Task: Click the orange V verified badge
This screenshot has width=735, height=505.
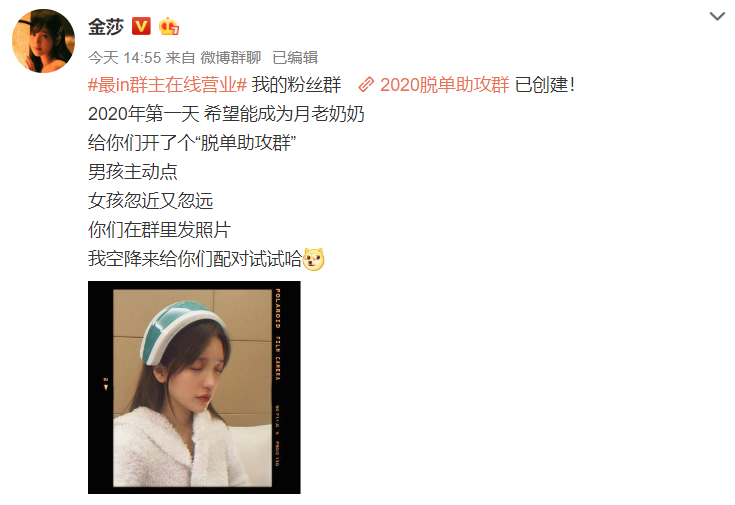Action: click(141, 26)
